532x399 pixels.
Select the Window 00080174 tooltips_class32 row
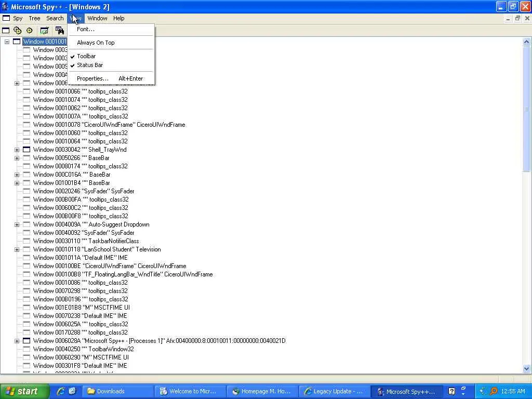(x=81, y=166)
